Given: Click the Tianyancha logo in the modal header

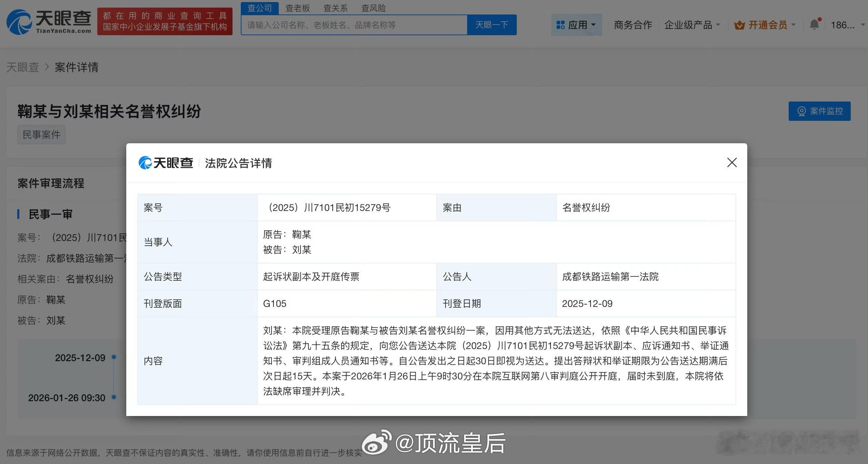Looking at the screenshot, I should (x=166, y=163).
